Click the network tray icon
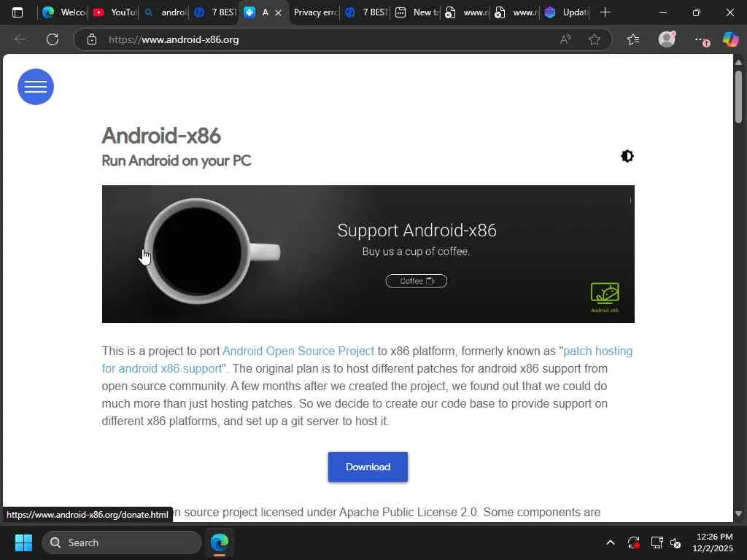The width and height of the screenshot is (747, 560). (657, 542)
